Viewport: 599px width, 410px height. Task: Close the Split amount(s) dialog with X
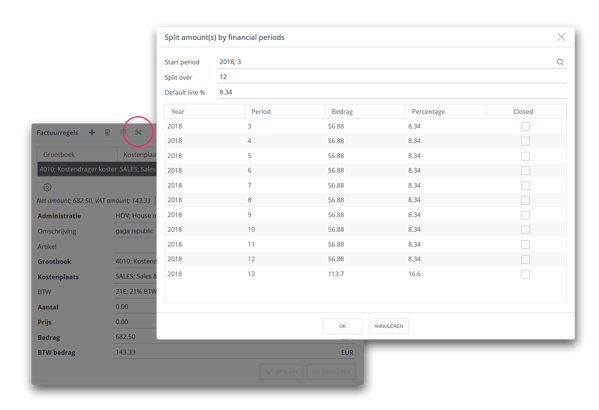click(561, 37)
